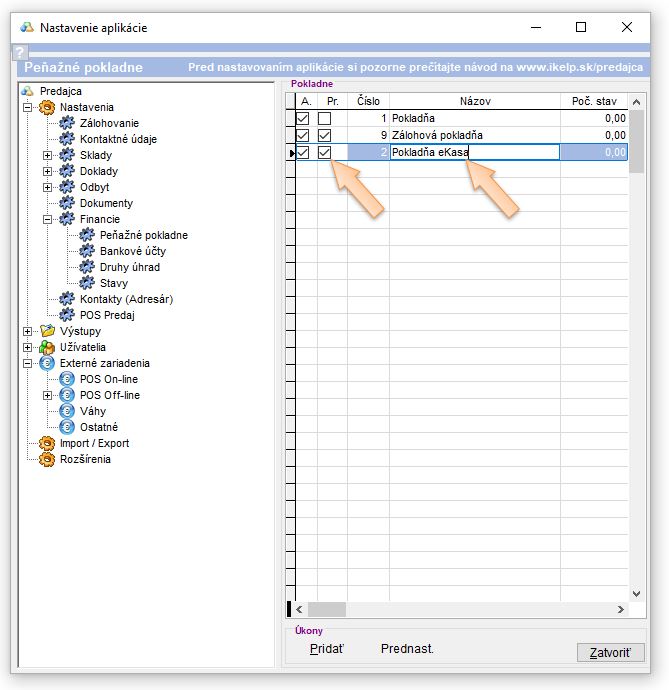The image size is (669, 690).
Task: Click the Bankové účty gear icon
Action: (x=87, y=251)
